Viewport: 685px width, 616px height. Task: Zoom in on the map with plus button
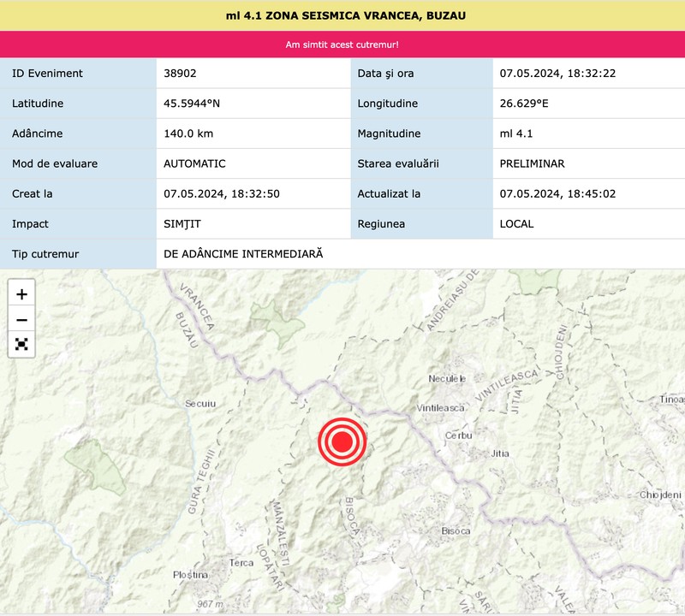21,294
